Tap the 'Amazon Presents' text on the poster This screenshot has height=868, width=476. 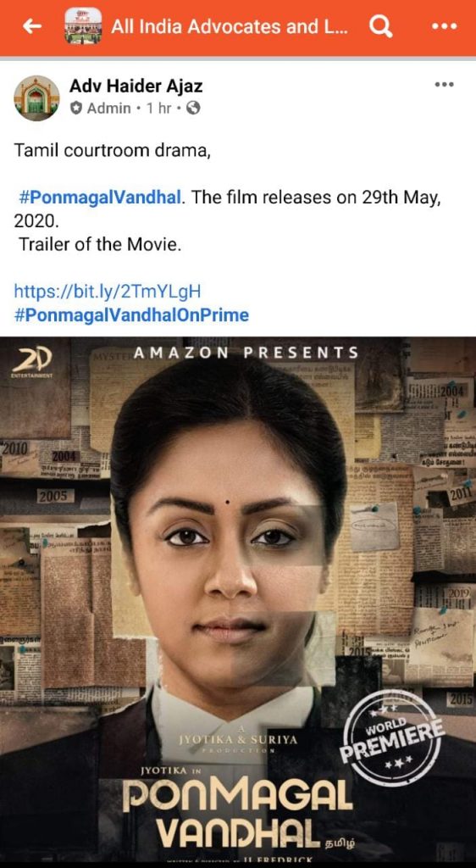click(x=246, y=353)
